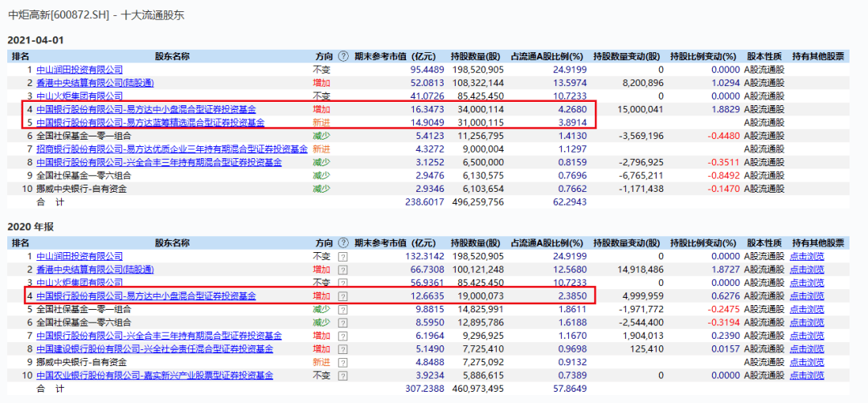Click 新进 in 易方达蓝筹精选 row
The image size is (868, 403).
(321, 123)
